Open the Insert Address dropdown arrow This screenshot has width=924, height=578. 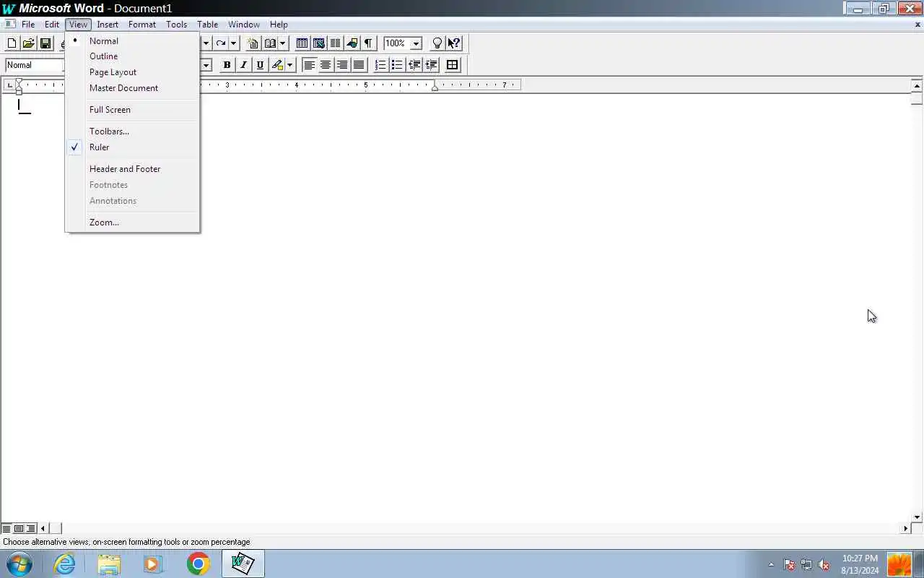click(x=282, y=43)
